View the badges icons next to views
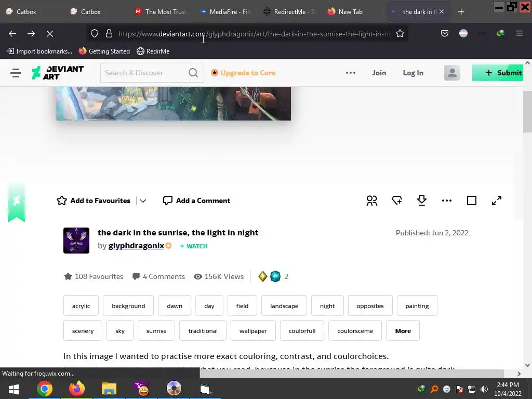Screen dimensions: 532x399 point(270,276)
